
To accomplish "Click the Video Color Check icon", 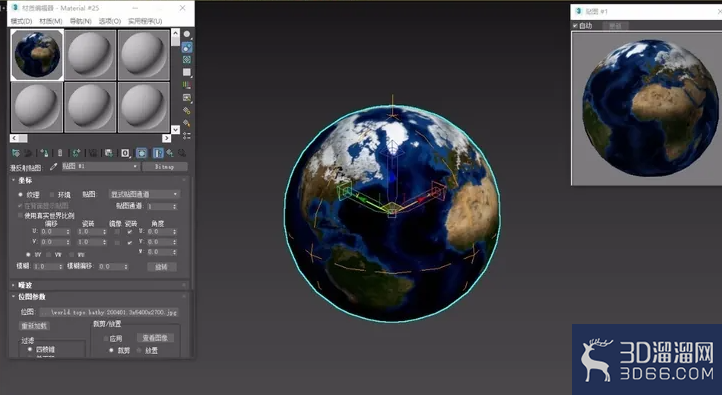I will tap(187, 85).
